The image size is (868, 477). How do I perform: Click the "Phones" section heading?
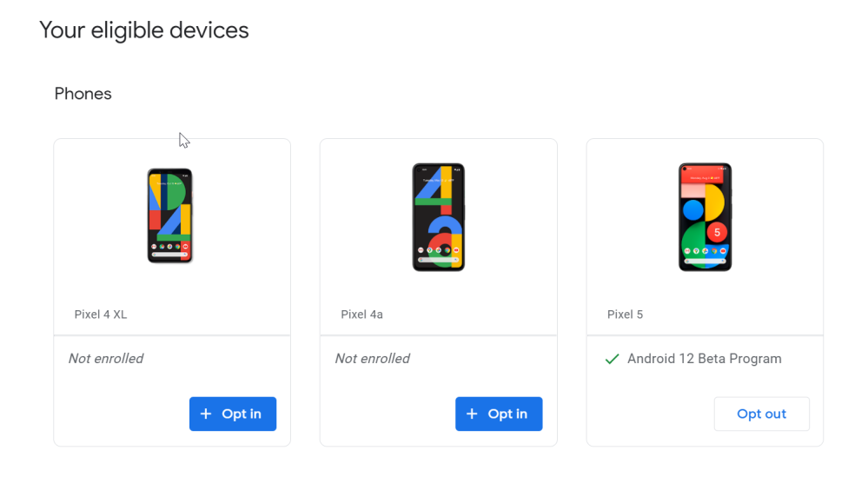[83, 94]
